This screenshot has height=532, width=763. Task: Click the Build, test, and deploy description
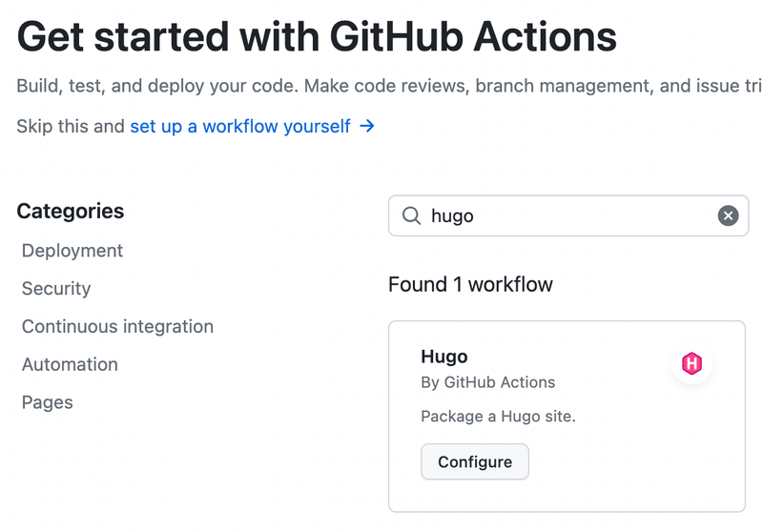[x=381, y=86]
